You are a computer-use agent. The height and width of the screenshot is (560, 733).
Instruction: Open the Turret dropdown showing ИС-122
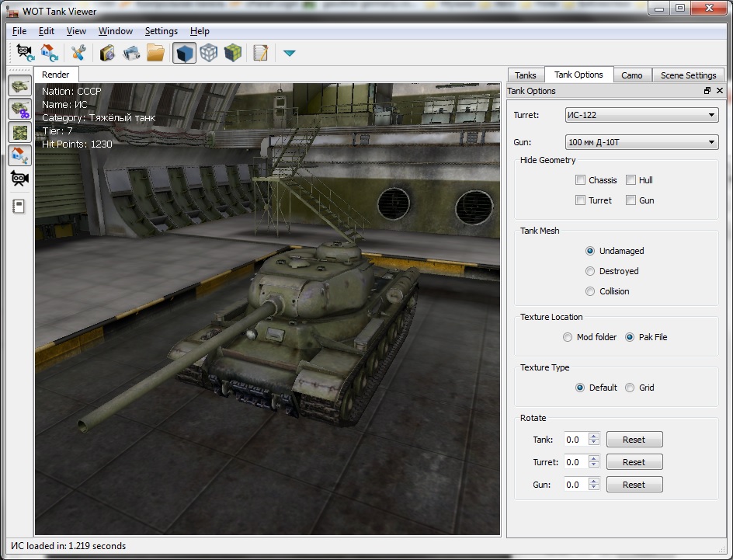pyautogui.click(x=641, y=115)
